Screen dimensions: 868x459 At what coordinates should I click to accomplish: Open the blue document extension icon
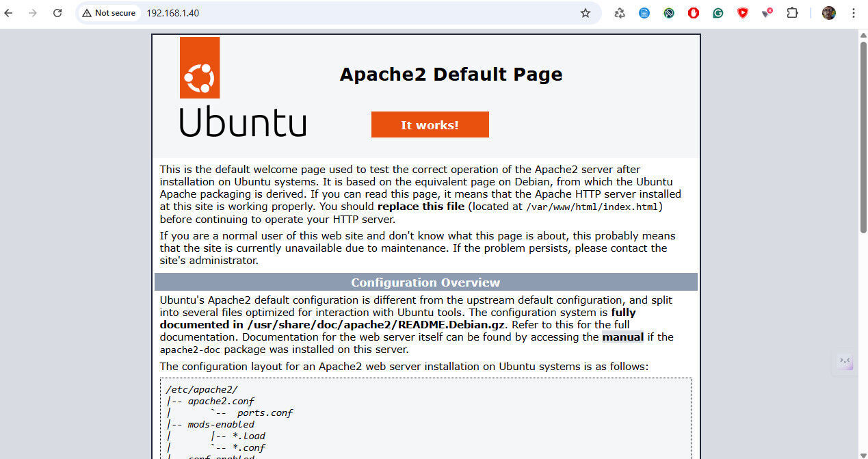coord(644,13)
